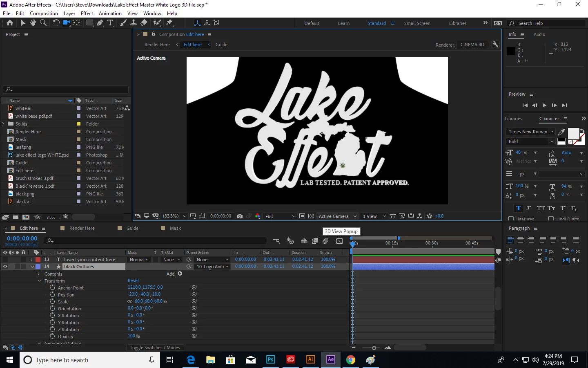Click Toggle Switches / Modes button
588x368 pixels.
155,348
